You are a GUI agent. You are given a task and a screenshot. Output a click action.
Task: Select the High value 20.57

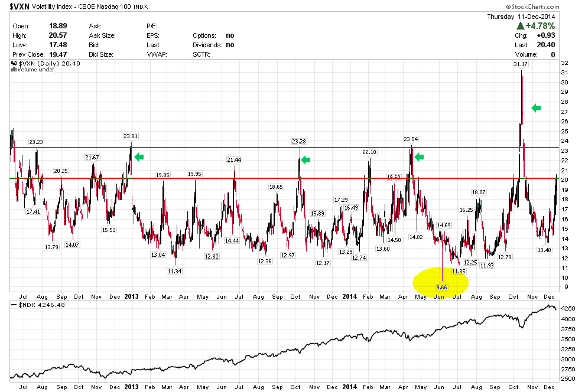[58, 35]
